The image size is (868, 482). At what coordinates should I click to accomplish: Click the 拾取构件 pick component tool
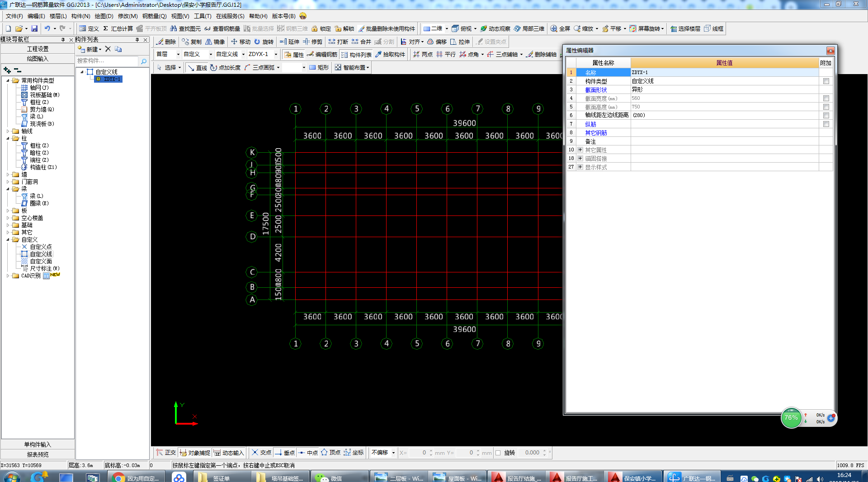point(390,55)
